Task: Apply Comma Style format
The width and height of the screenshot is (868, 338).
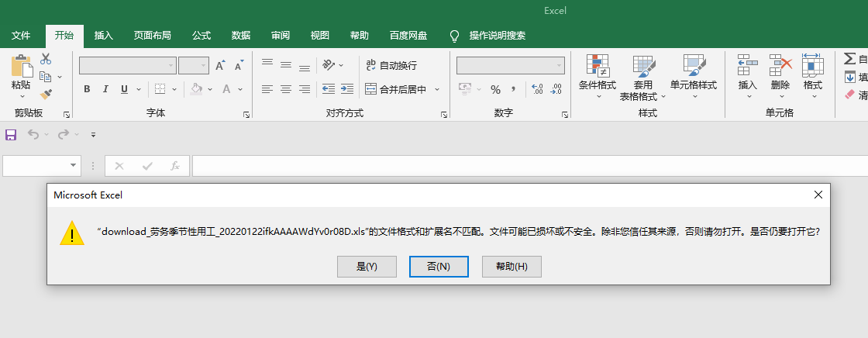Action: [x=514, y=88]
